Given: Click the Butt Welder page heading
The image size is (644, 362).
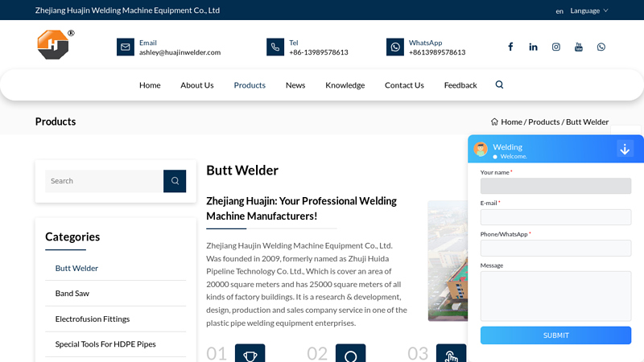Looking at the screenshot, I should (x=242, y=170).
